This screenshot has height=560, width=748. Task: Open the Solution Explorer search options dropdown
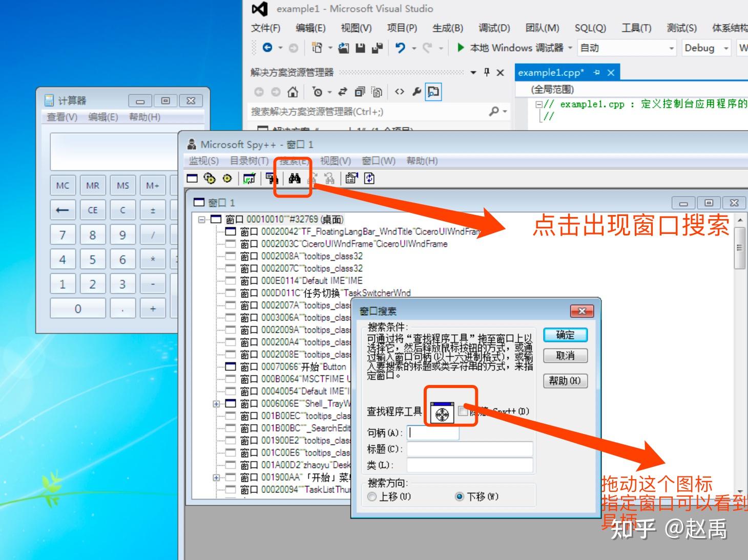pos(505,111)
